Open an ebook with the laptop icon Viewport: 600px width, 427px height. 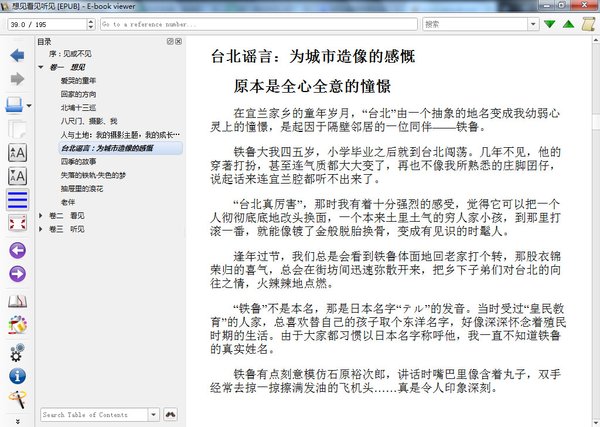[15, 105]
